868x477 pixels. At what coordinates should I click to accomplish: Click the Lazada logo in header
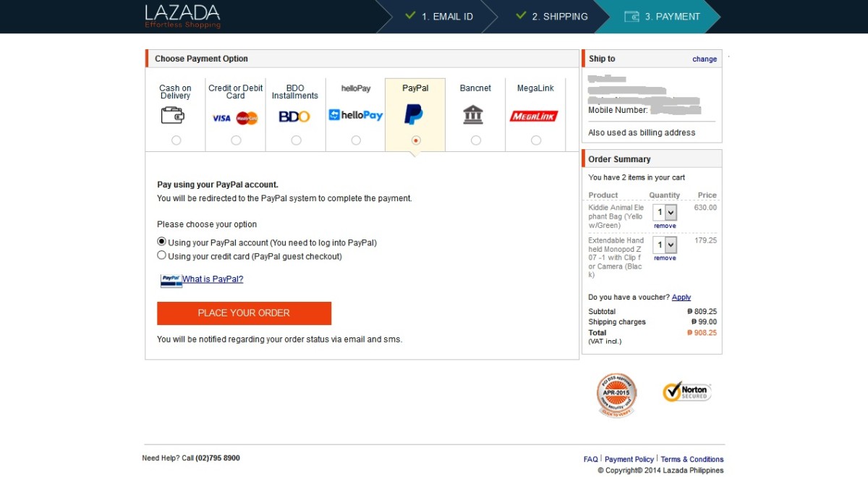(182, 16)
